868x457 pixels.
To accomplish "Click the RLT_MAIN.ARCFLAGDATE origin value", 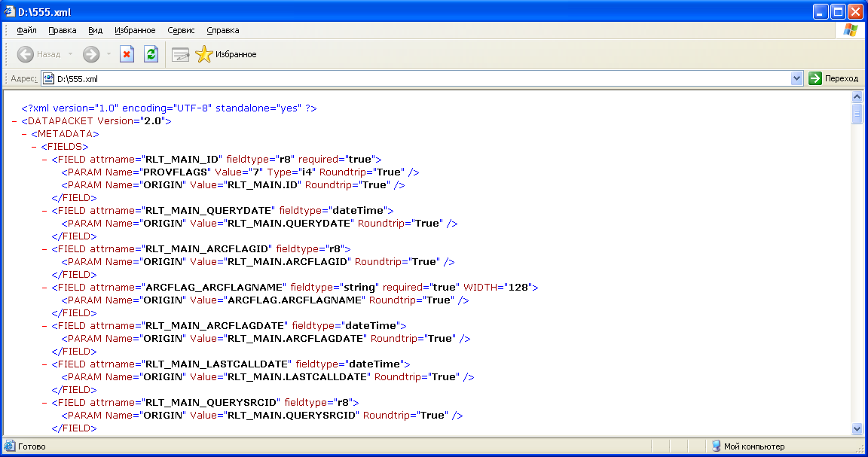I will tap(296, 339).
